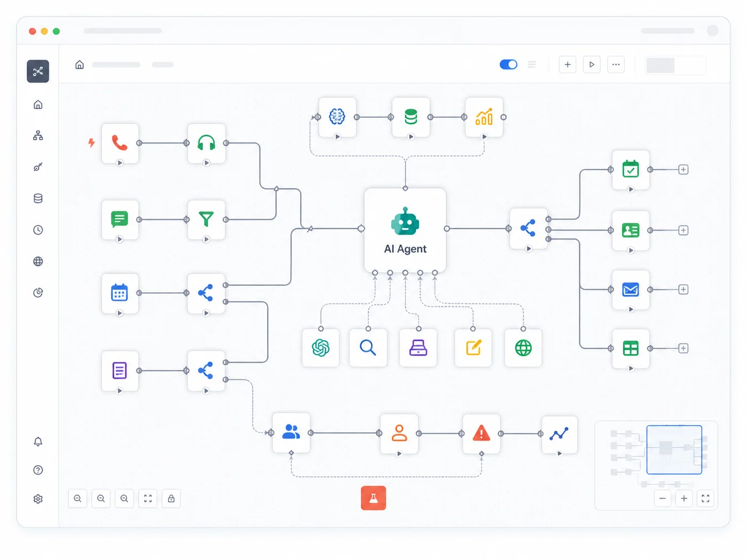Select the blue calendar grid node
This screenshot has width=747, height=560.
(120, 293)
